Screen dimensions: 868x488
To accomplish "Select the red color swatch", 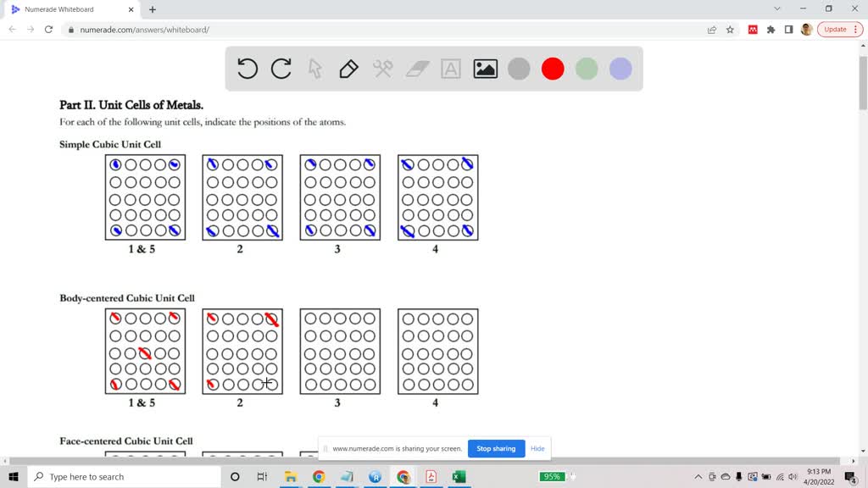I will [x=552, y=69].
